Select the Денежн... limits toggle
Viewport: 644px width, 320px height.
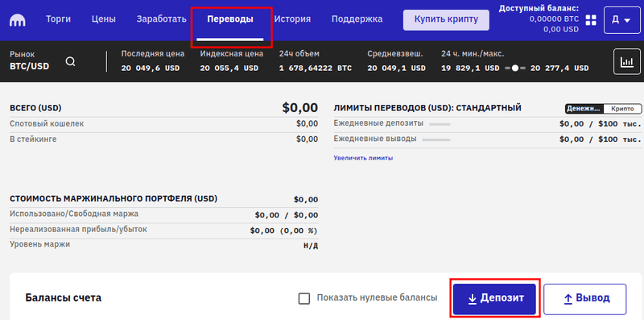pyautogui.click(x=585, y=109)
